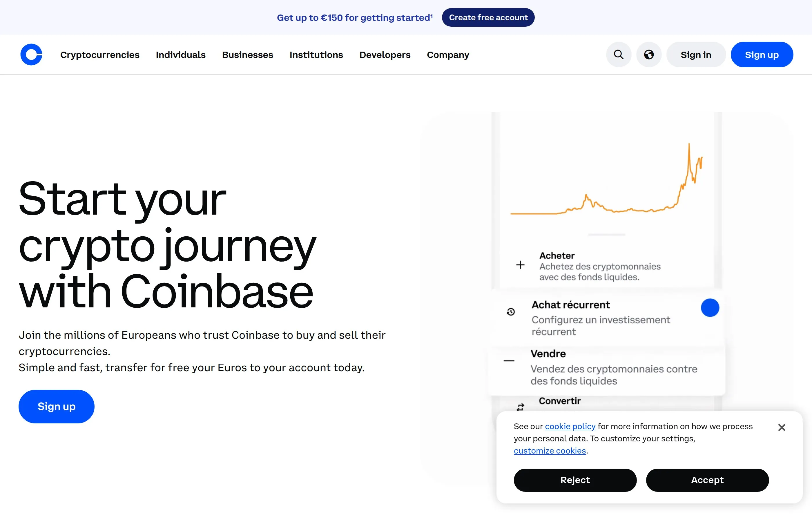
Task: Toggle the Achat récurrent switch
Action: 710,307
